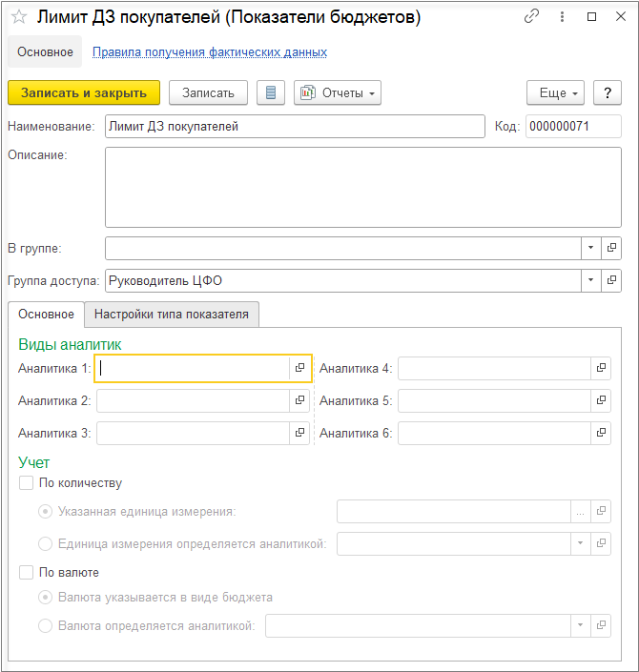The width and height of the screenshot is (639, 672).
Task: Open the В группе field open icon
Action: pyautogui.click(x=612, y=248)
